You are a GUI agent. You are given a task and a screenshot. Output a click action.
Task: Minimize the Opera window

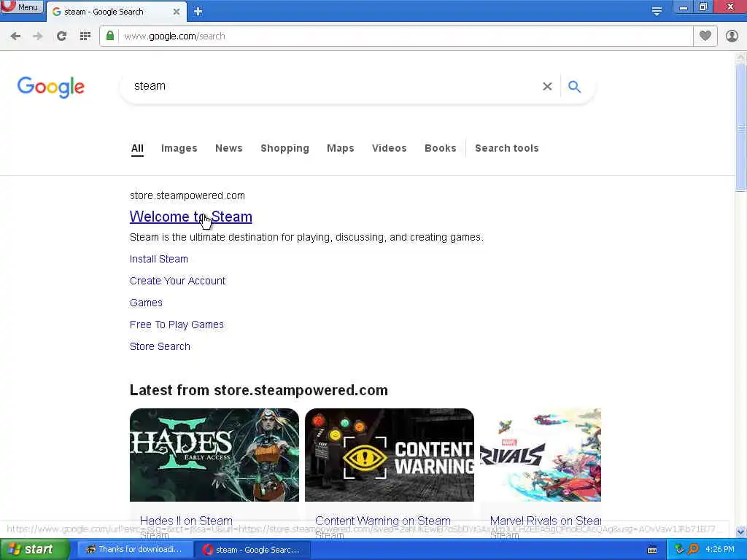[x=683, y=7]
